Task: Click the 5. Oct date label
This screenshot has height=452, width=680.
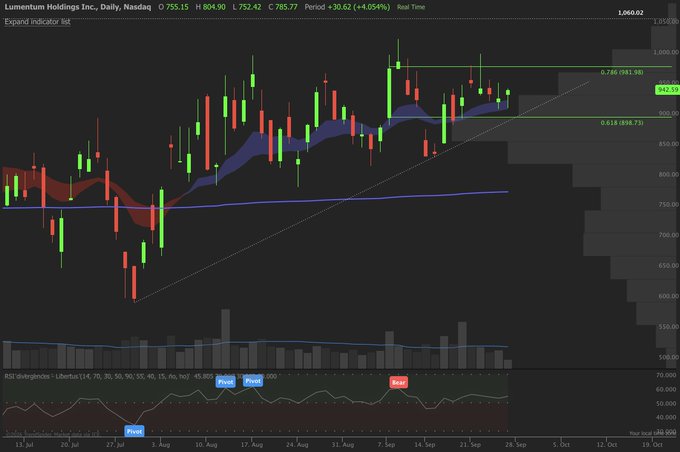Action: click(x=562, y=445)
